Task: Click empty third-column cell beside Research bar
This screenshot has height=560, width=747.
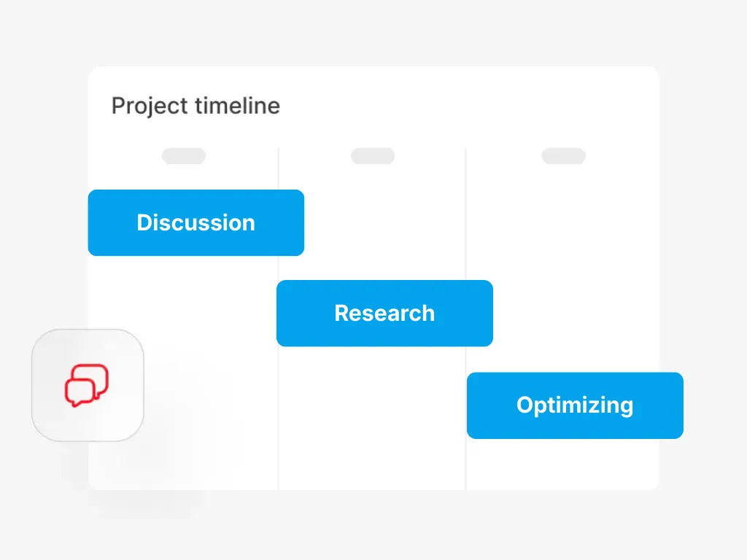Action: [x=576, y=314]
